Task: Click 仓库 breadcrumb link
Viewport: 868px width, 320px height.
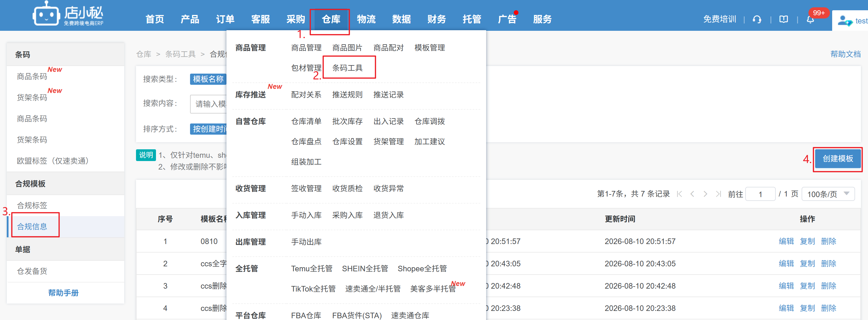Action: coord(144,54)
